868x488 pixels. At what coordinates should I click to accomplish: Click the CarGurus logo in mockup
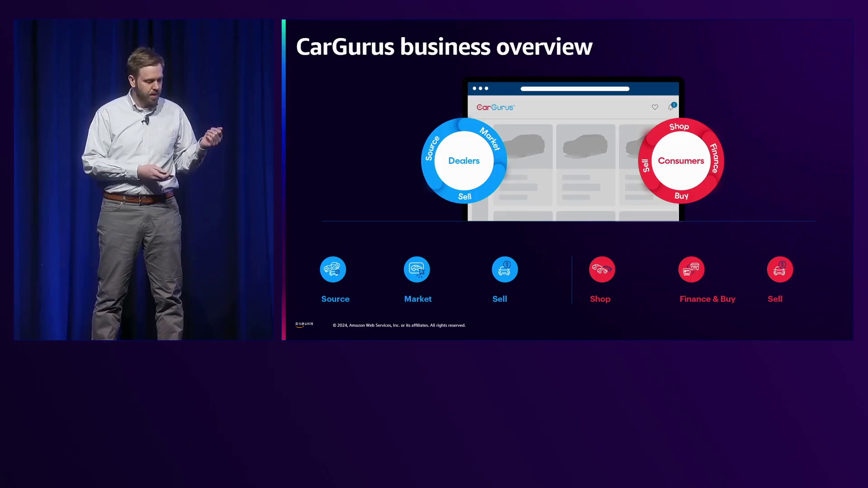point(495,107)
